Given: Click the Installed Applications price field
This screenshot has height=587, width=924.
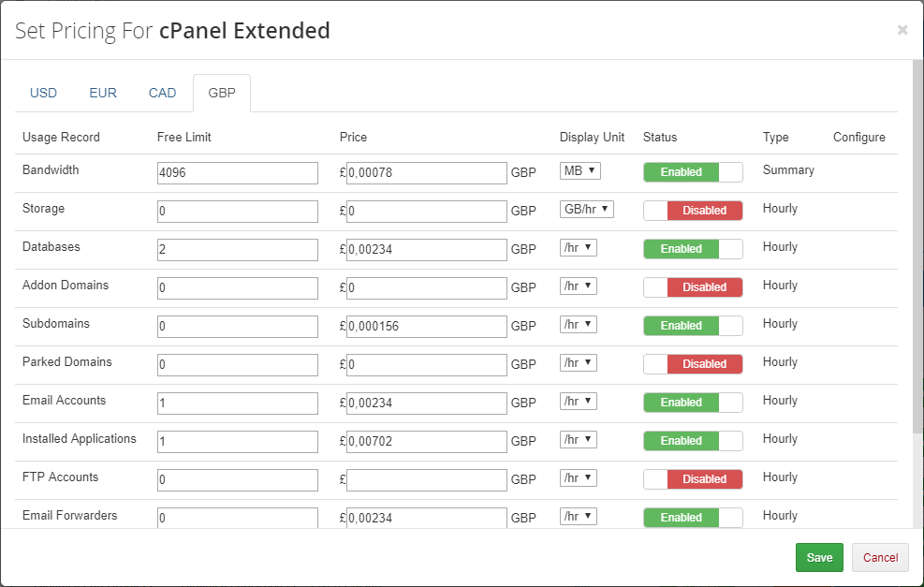Looking at the screenshot, I should (x=427, y=442).
